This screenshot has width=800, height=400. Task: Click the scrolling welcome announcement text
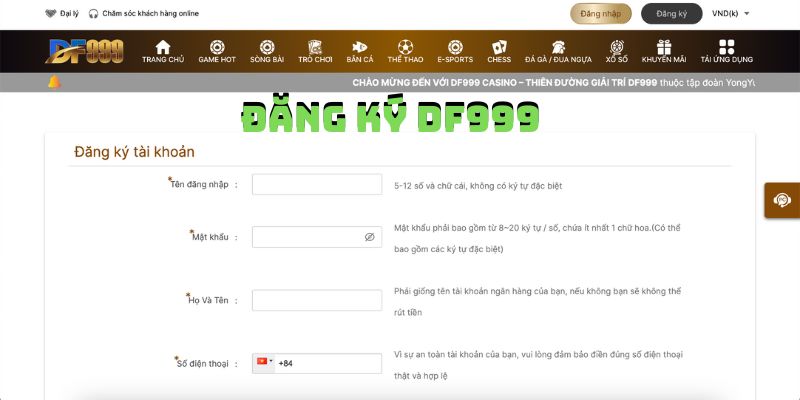pyautogui.click(x=554, y=83)
